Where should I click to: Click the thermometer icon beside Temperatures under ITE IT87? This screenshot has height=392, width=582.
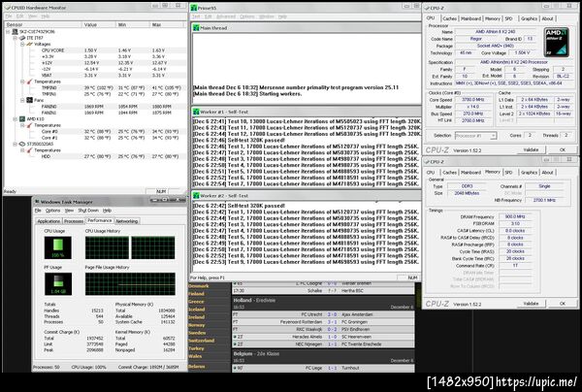29,82
